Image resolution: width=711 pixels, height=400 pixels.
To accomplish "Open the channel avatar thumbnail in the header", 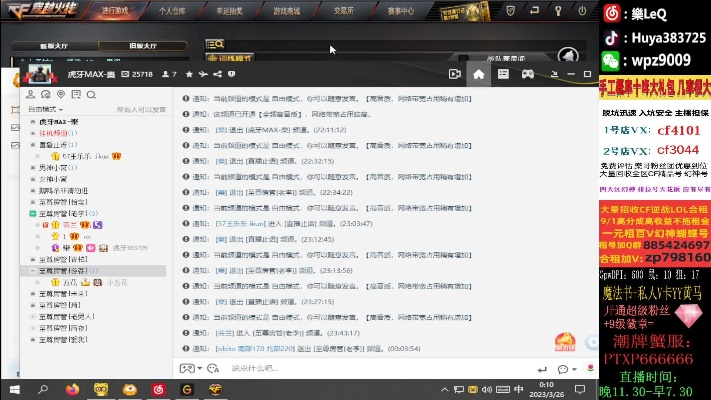I will click(x=40, y=74).
